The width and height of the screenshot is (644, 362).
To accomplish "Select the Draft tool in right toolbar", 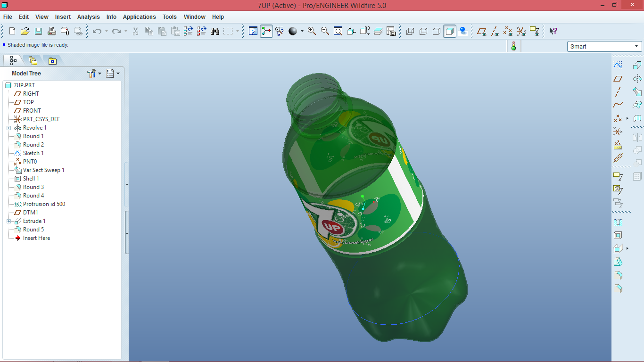I will coord(618,262).
